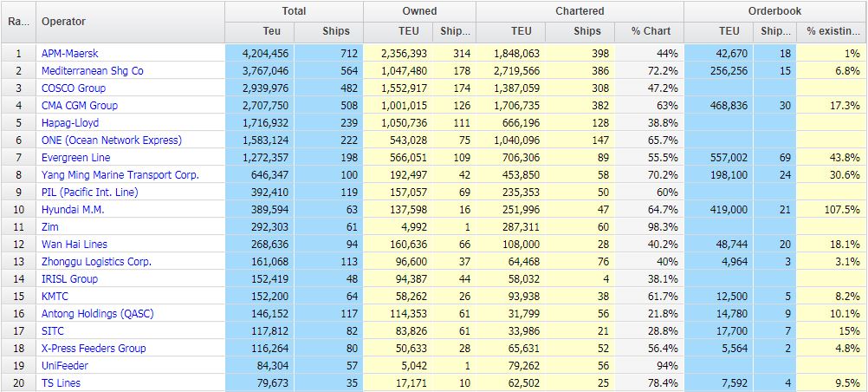Screen dimensions: 868x392
Task: Open the UniFeeder operator link
Action: point(65,366)
